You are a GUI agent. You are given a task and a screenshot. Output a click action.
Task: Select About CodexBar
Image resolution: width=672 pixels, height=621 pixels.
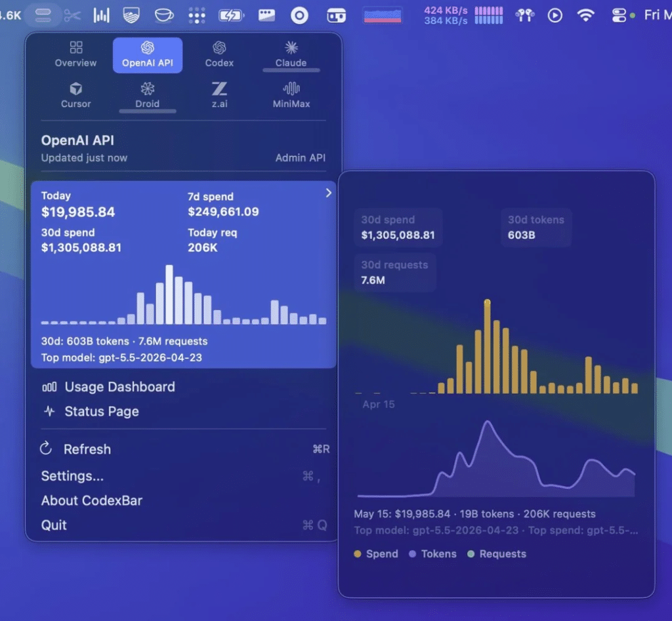(x=184, y=500)
